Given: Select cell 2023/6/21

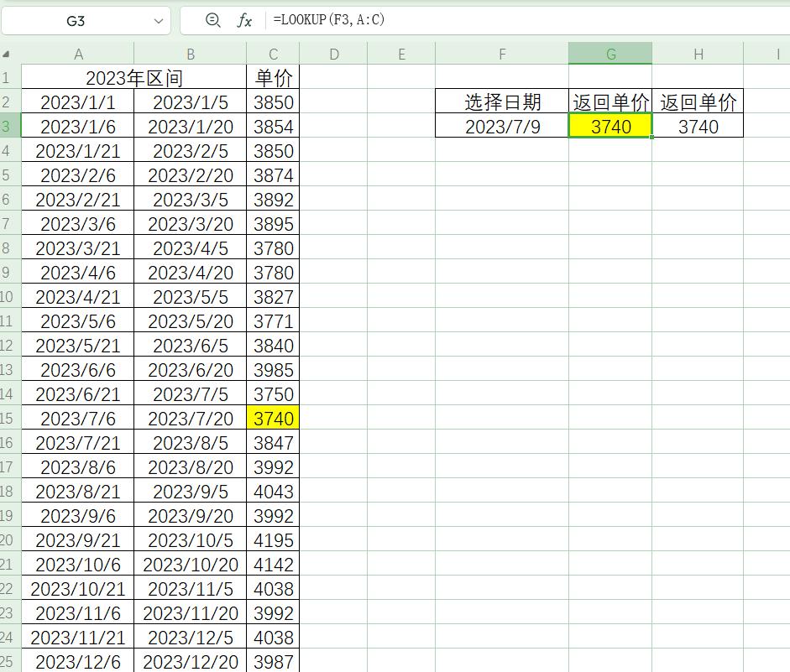Looking at the screenshot, I should 78,393.
